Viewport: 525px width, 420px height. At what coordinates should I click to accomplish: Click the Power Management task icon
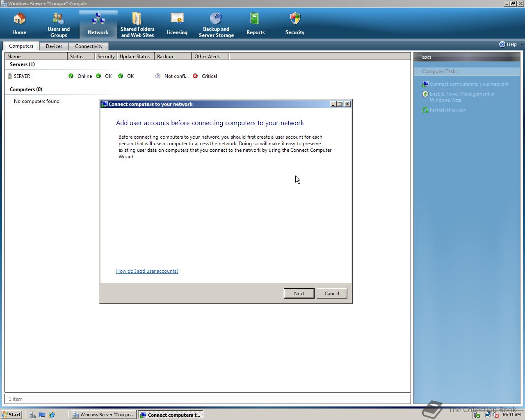425,94
